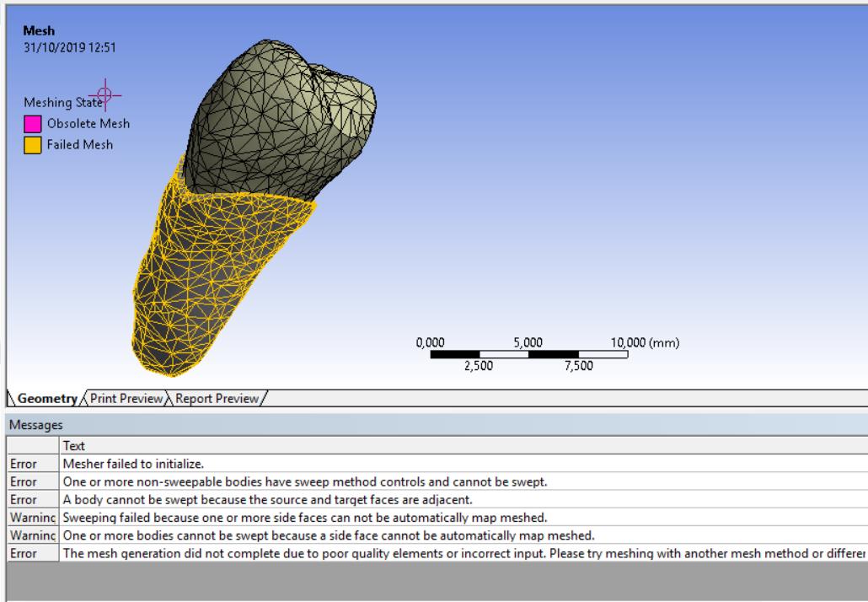Select the warning about side faces not map meshed
This screenshot has height=602, width=868.
point(253,515)
